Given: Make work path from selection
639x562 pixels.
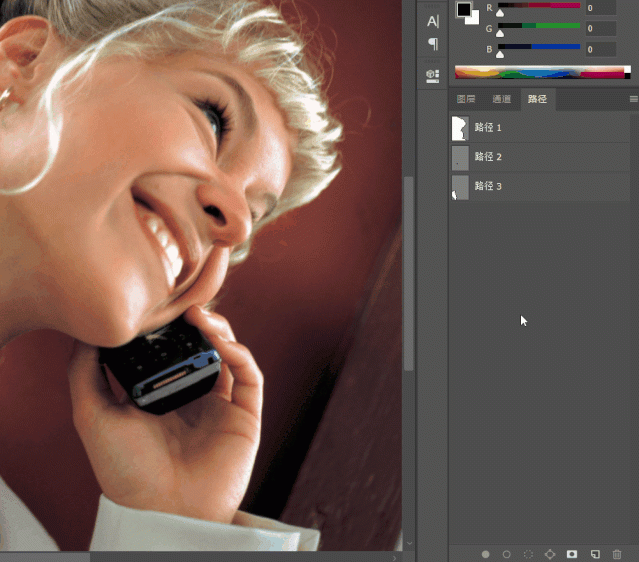Looking at the screenshot, I should 550,553.
